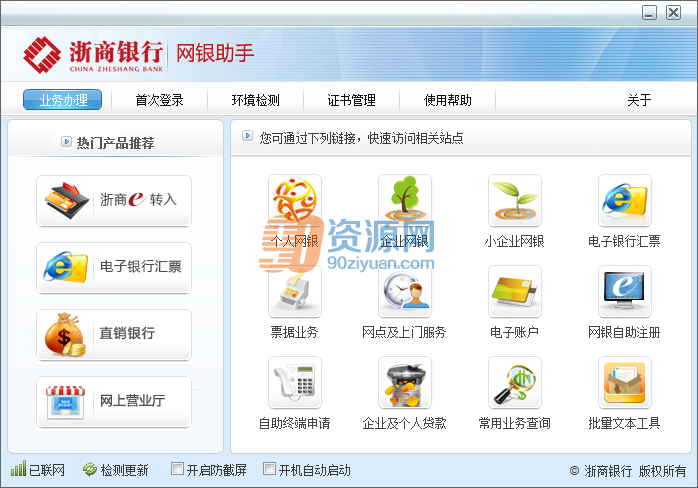Viewport: 698px width, 488px height.
Task: Open 常用业务查询 magnifier icon
Action: click(x=515, y=382)
